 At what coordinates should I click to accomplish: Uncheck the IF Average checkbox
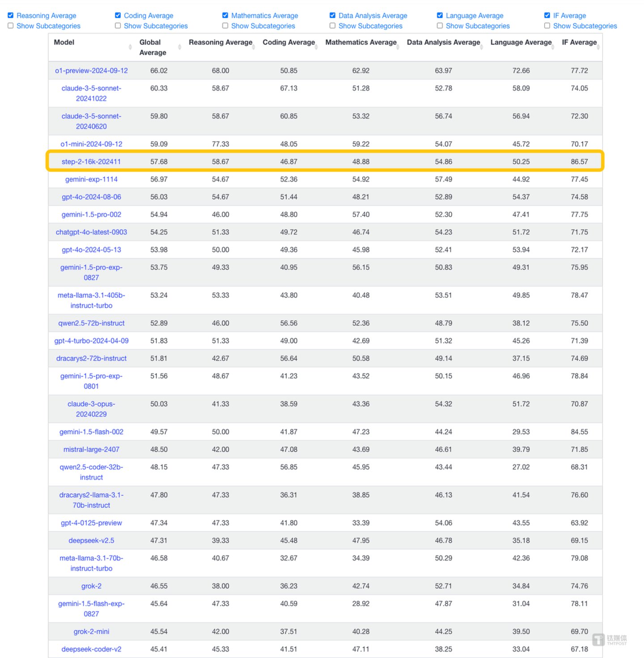click(547, 15)
